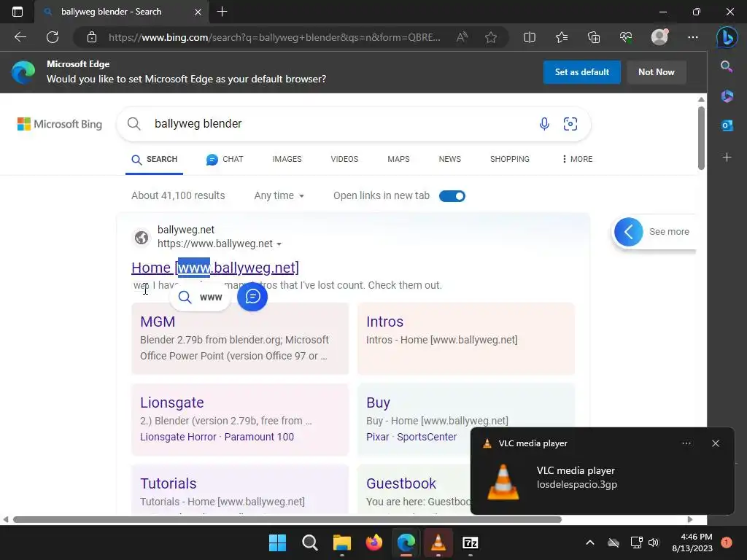Screen dimensions: 747x560
Task: Close the ballyweg blender tab
Action: [x=198, y=12]
